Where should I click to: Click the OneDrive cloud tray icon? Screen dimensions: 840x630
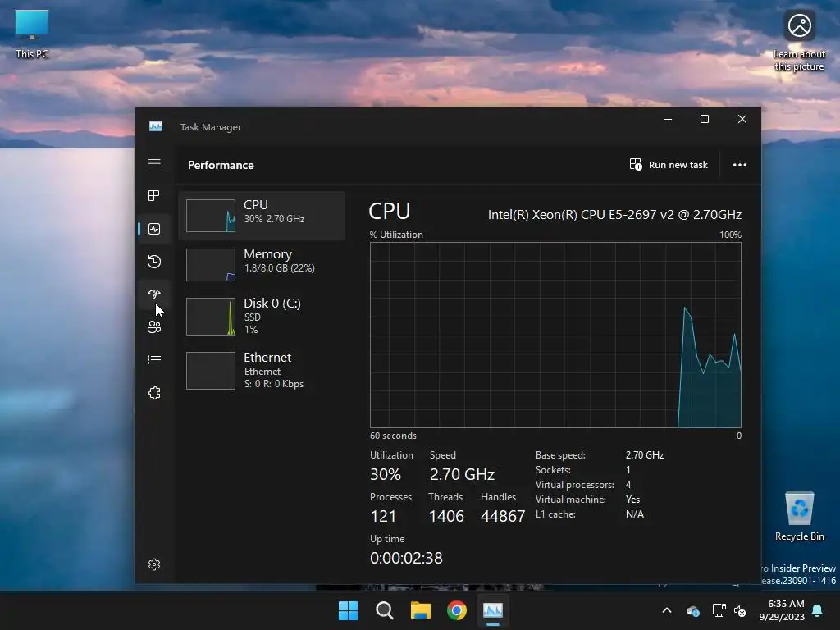[692, 610]
